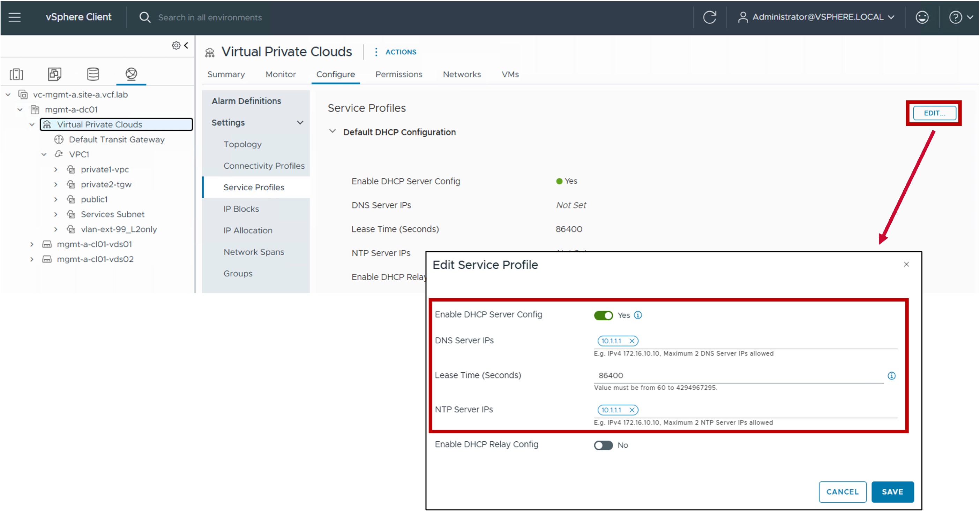Select the Configure tab

[x=336, y=75]
